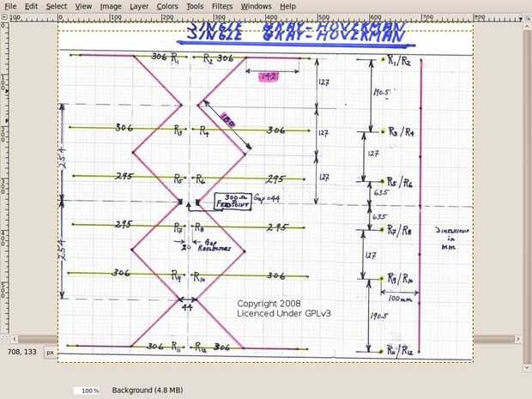Click the 'Copyright 2008' text on canvas
This screenshot has width=532, height=399.
click(x=269, y=304)
